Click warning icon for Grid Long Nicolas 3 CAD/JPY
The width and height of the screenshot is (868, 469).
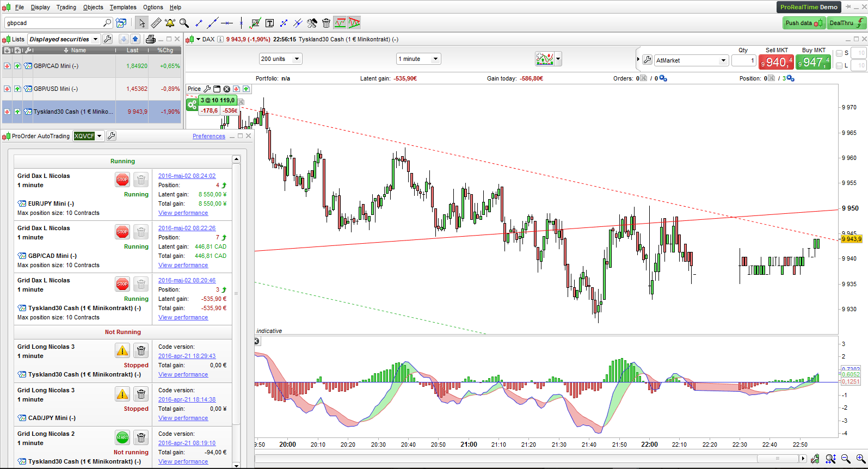[122, 394]
